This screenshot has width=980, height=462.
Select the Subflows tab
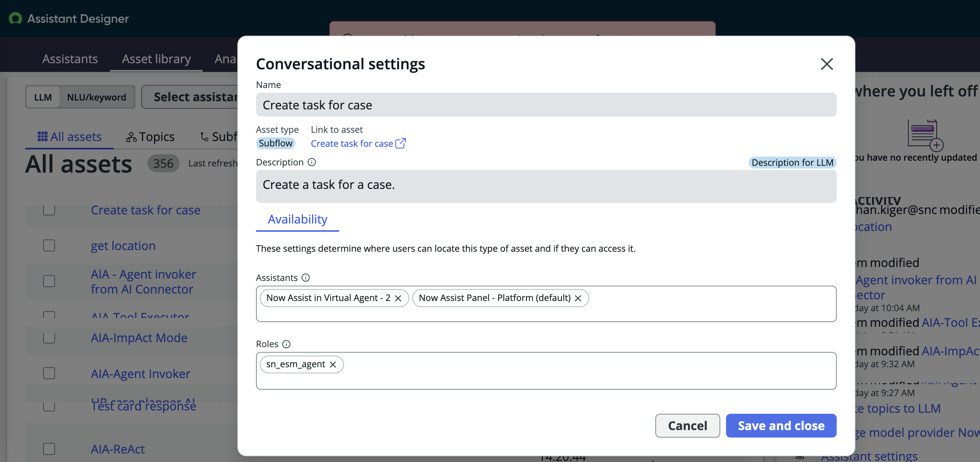(x=219, y=137)
